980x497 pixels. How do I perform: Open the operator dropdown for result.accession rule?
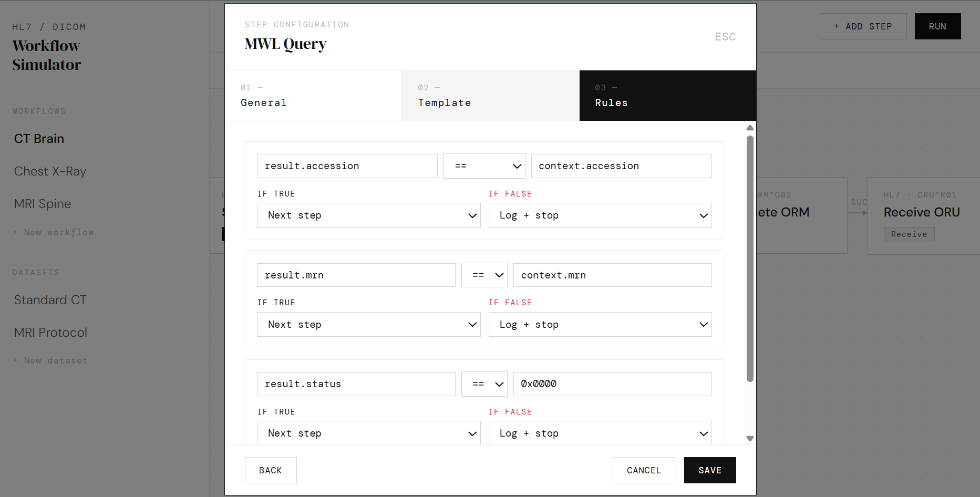tap(484, 165)
